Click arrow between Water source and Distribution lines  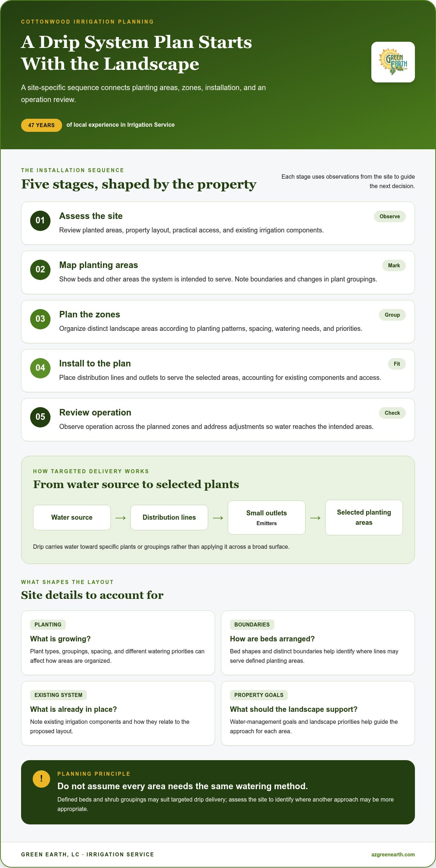(121, 518)
